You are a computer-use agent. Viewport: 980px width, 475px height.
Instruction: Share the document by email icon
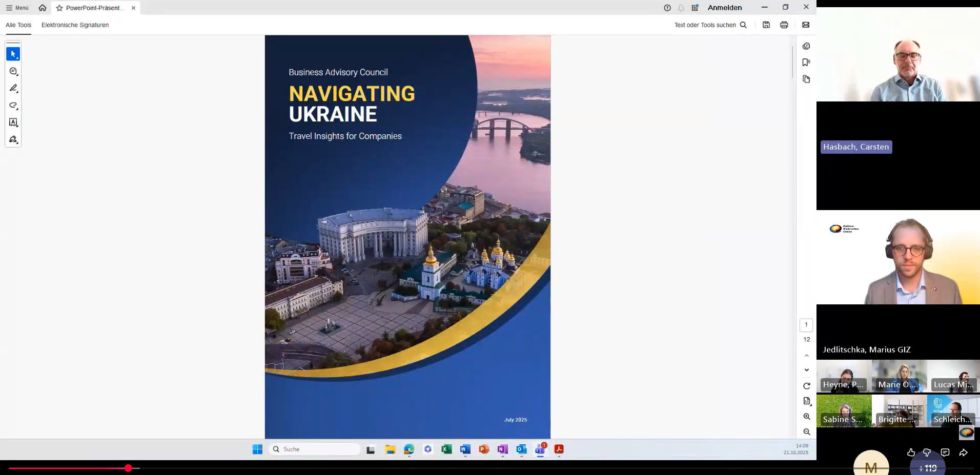[x=805, y=25]
